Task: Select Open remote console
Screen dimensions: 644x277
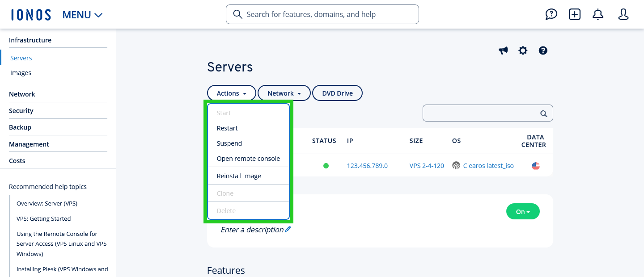Action: [248, 159]
